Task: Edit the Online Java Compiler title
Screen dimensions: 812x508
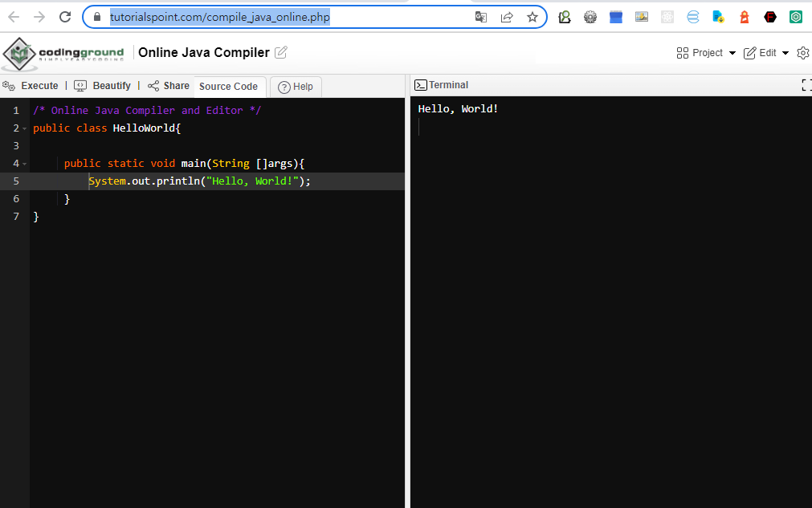Action: click(x=280, y=52)
